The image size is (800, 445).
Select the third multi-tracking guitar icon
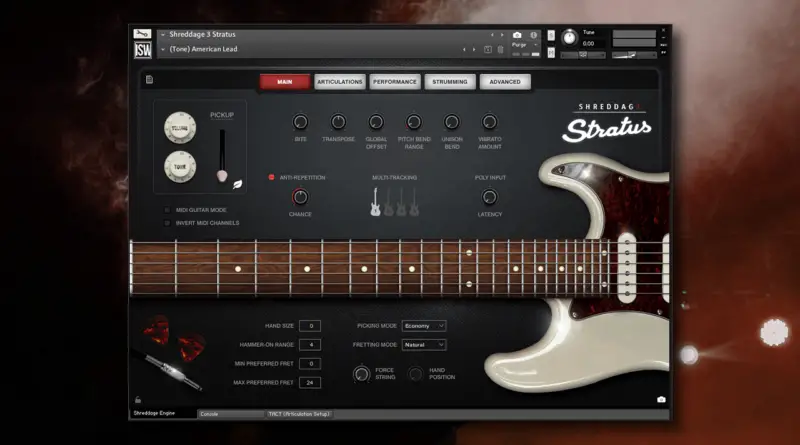[402, 202]
